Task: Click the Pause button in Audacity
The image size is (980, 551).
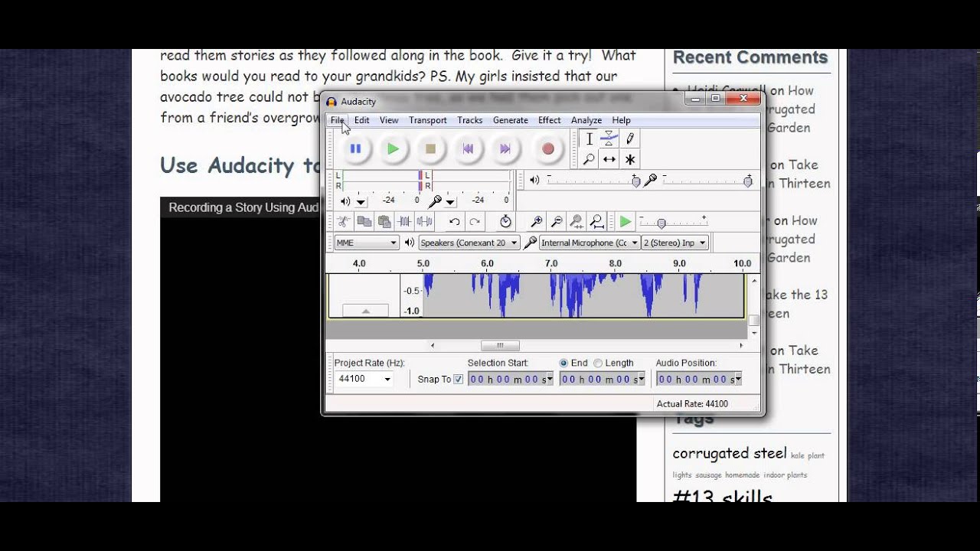Action: [x=355, y=149]
